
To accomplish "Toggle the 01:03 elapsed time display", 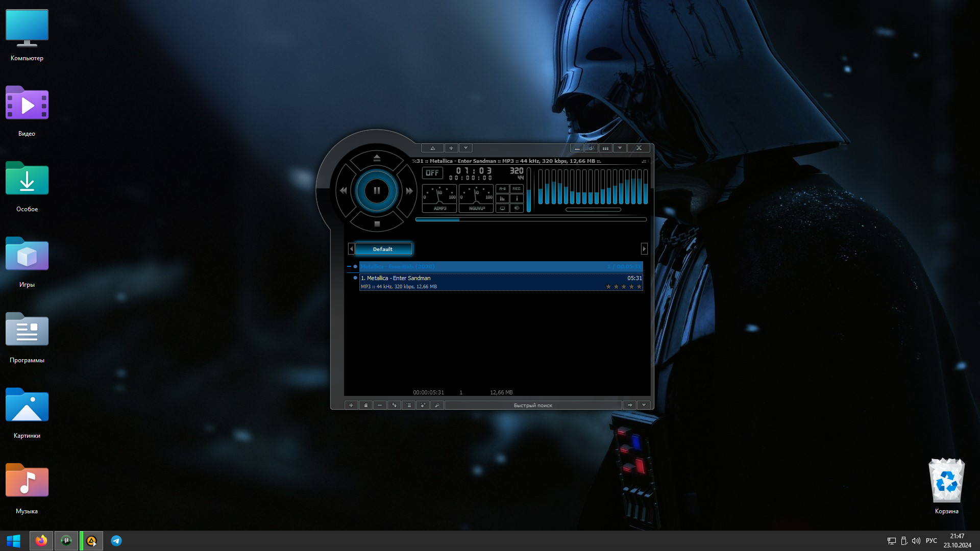I will tap(474, 171).
